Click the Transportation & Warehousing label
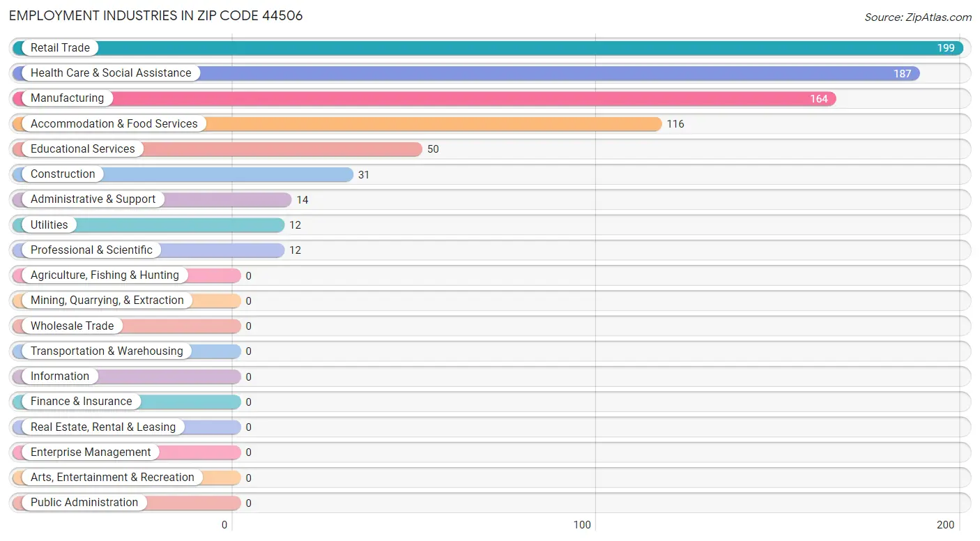Screen dimensions: 980x541 107,351
